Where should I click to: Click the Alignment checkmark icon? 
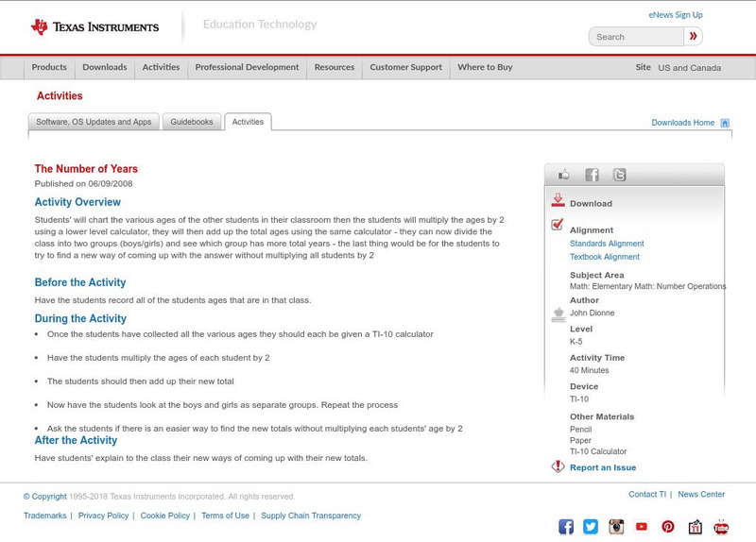coord(558,224)
